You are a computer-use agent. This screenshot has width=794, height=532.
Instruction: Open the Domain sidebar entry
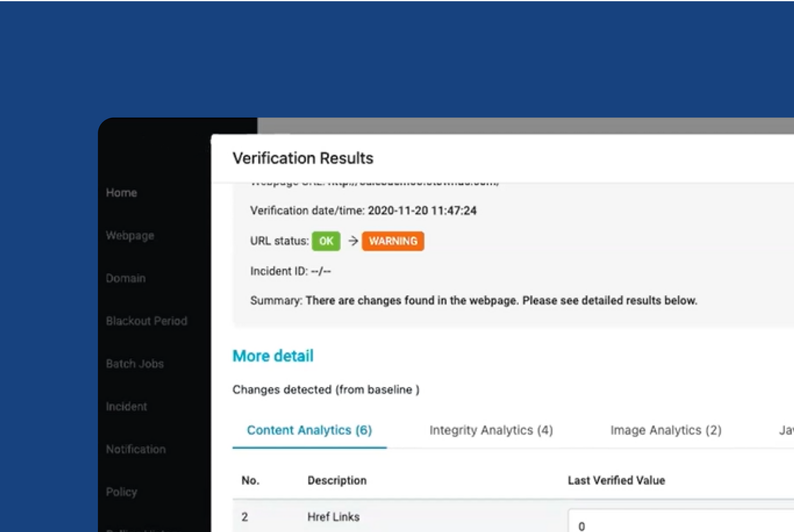[125, 278]
